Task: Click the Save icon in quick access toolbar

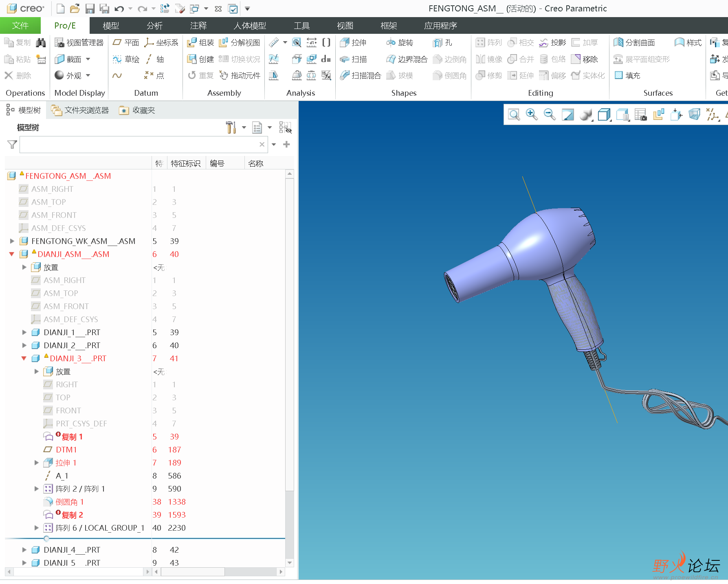Action: pyautogui.click(x=90, y=9)
